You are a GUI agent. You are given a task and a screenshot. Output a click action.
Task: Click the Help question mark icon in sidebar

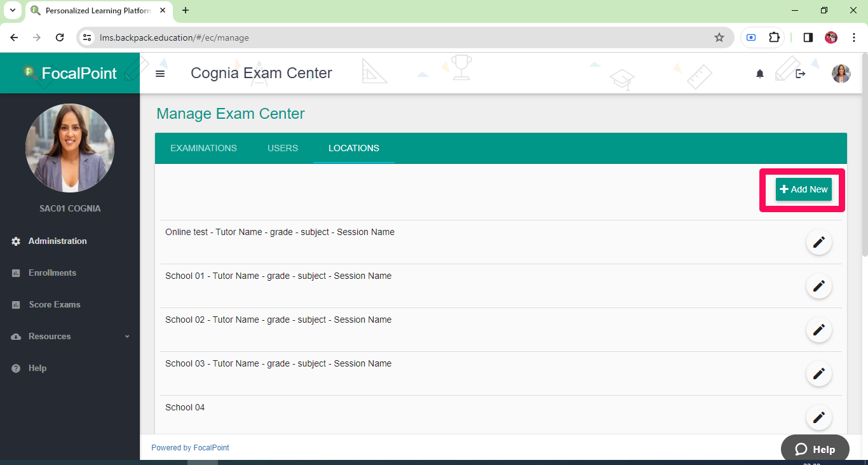pos(16,368)
